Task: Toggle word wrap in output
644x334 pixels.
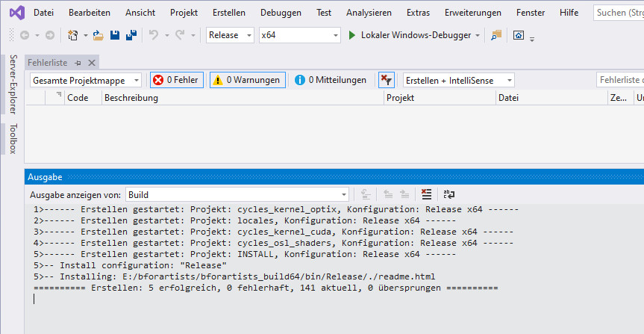Action: click(449, 194)
